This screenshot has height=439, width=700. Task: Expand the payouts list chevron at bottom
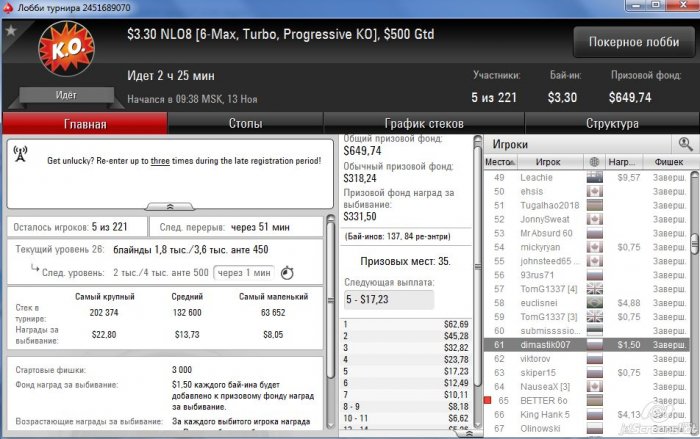coord(468,433)
